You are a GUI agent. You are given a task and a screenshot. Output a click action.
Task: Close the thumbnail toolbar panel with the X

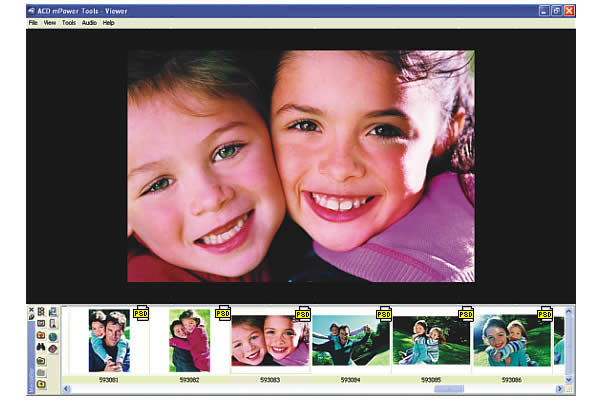point(31,310)
